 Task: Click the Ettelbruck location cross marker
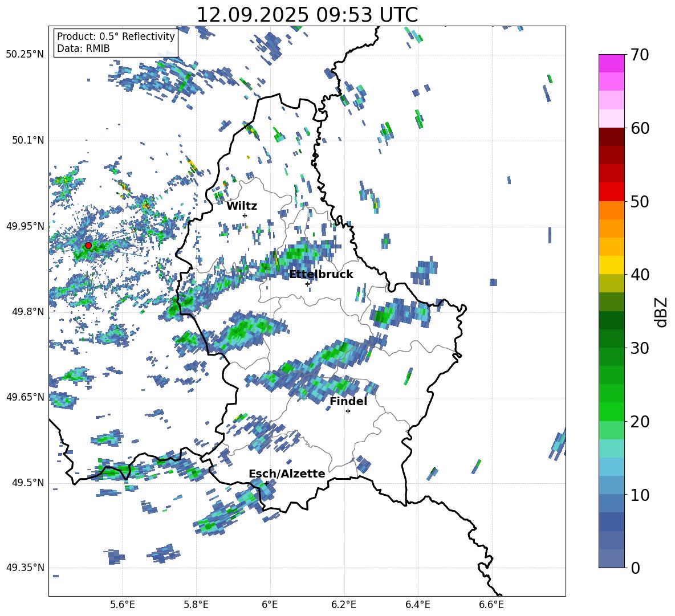pyautogui.click(x=307, y=284)
